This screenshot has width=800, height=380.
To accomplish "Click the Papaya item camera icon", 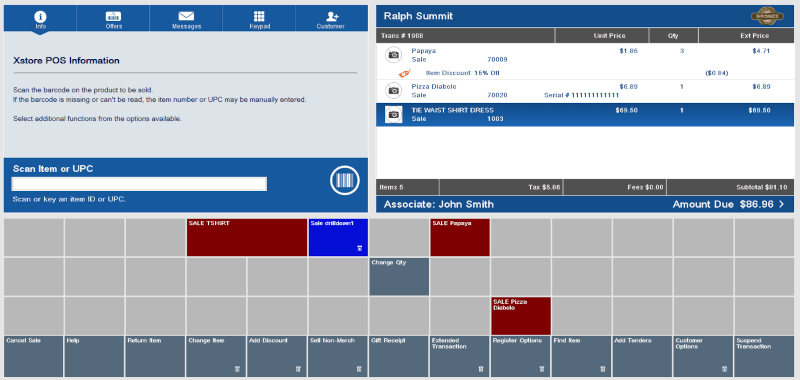I will [393, 55].
